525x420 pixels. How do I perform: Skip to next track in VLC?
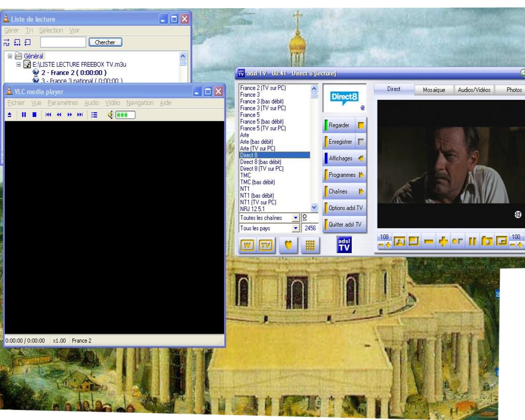click(x=80, y=115)
